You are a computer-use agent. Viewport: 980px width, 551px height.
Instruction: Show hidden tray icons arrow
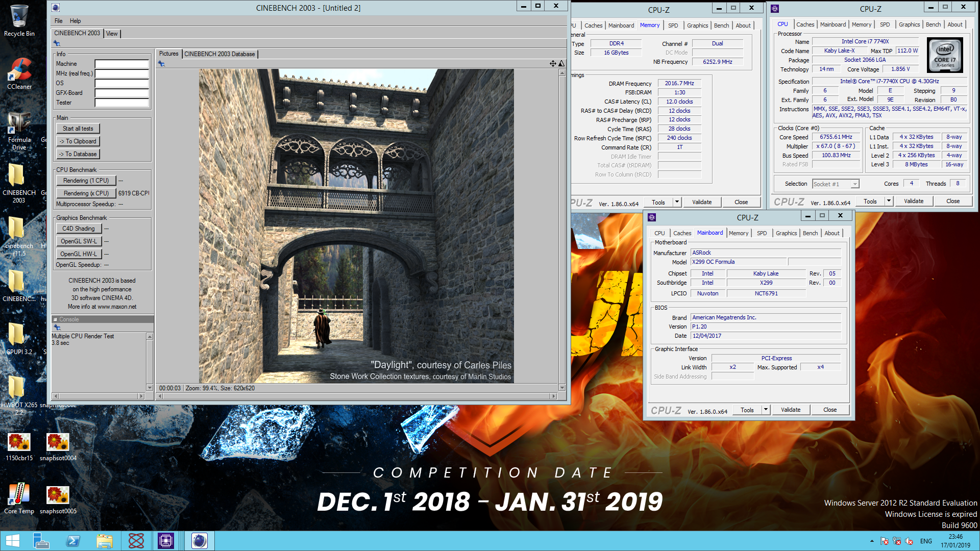click(872, 541)
